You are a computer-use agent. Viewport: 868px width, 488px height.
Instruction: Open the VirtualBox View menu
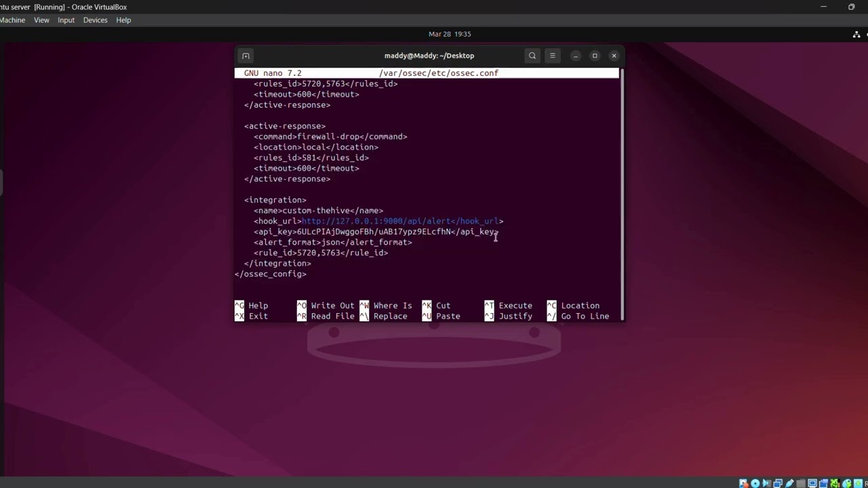coord(41,20)
